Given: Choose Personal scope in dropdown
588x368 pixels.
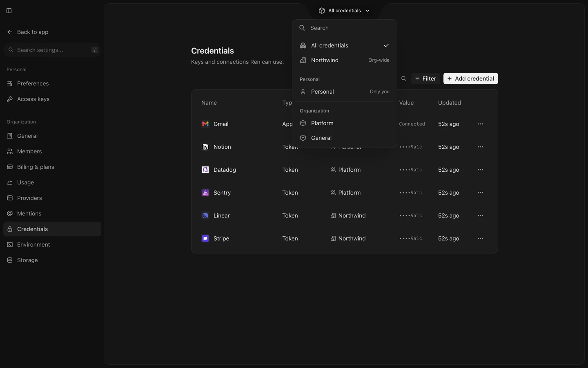Looking at the screenshot, I should [345, 92].
